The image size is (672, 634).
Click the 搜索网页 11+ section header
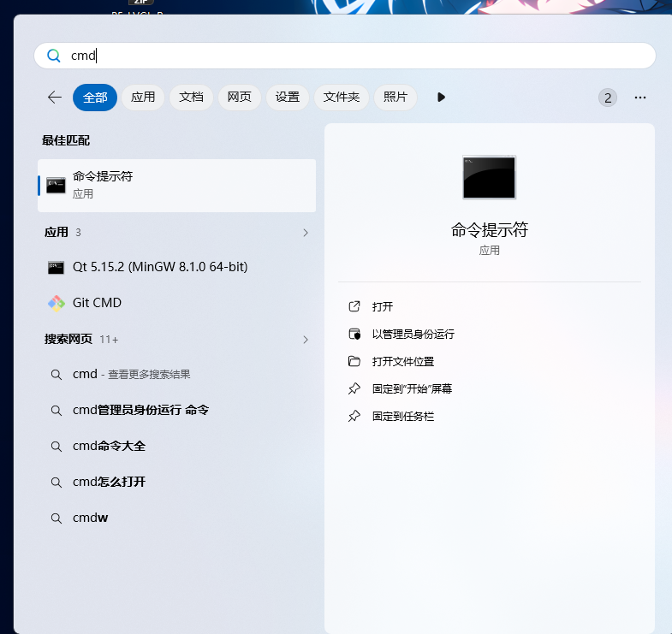pos(177,340)
